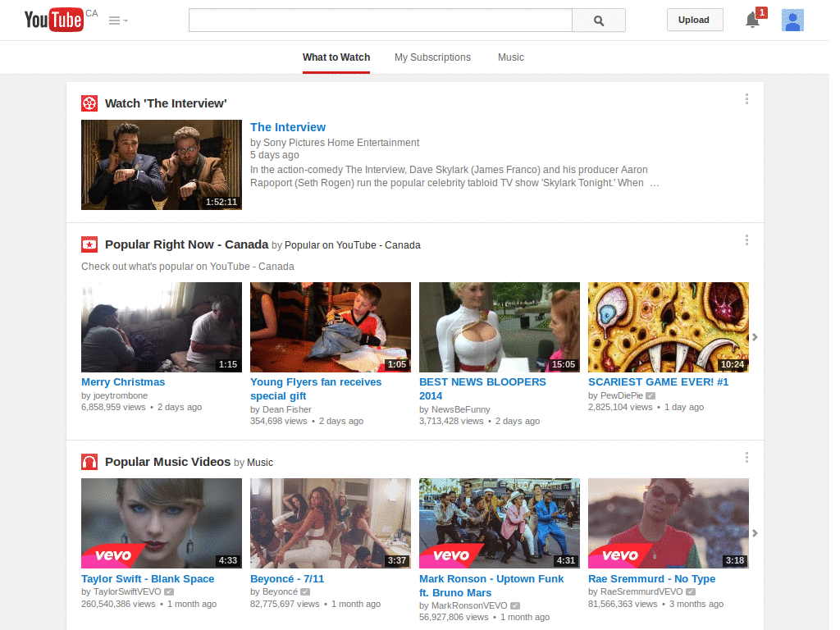
Task: Switch to My Subscriptions tab
Action: coord(432,57)
